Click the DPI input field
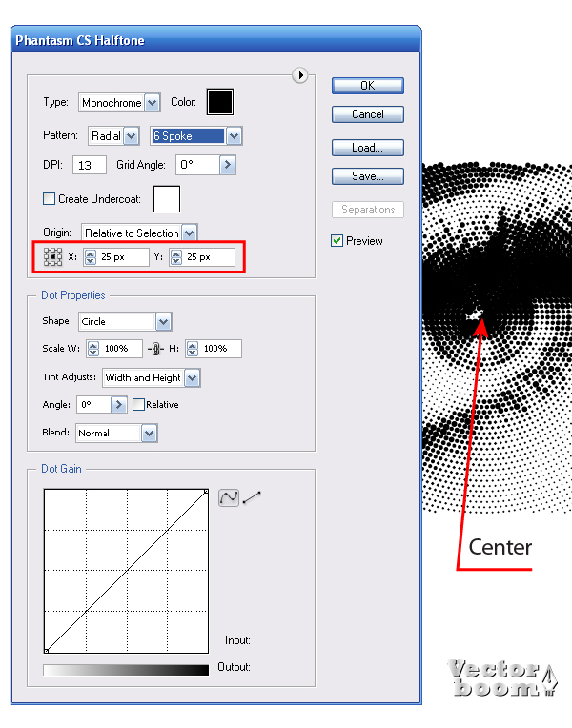Viewport: 572px width, 728px height. tap(90, 165)
